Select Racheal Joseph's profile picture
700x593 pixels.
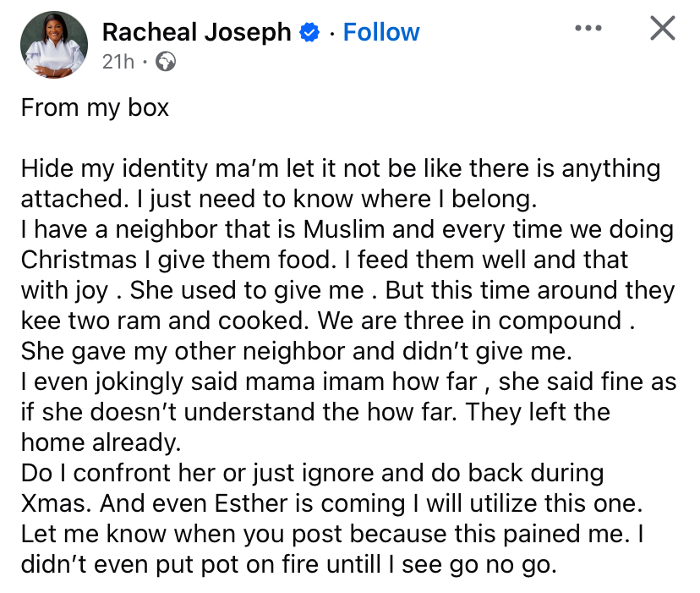pos(54,44)
